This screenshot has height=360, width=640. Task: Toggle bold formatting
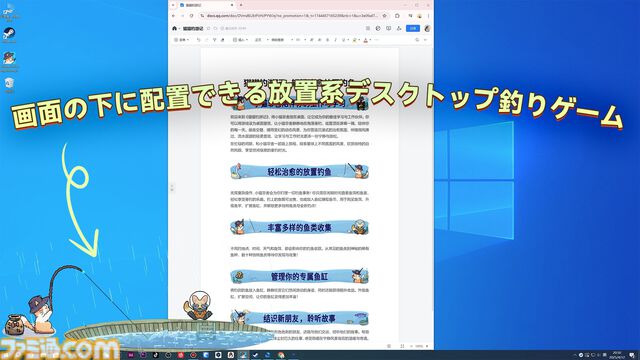tap(327, 40)
